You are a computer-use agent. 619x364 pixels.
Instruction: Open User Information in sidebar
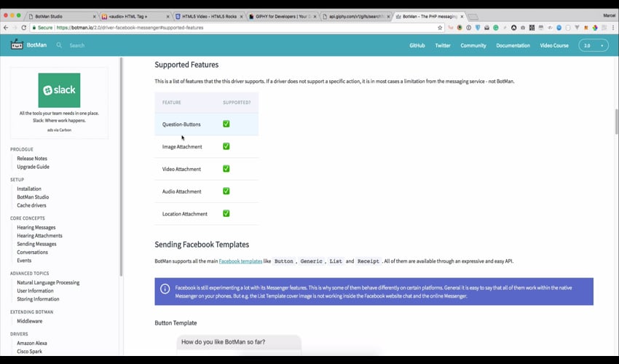tap(35, 291)
